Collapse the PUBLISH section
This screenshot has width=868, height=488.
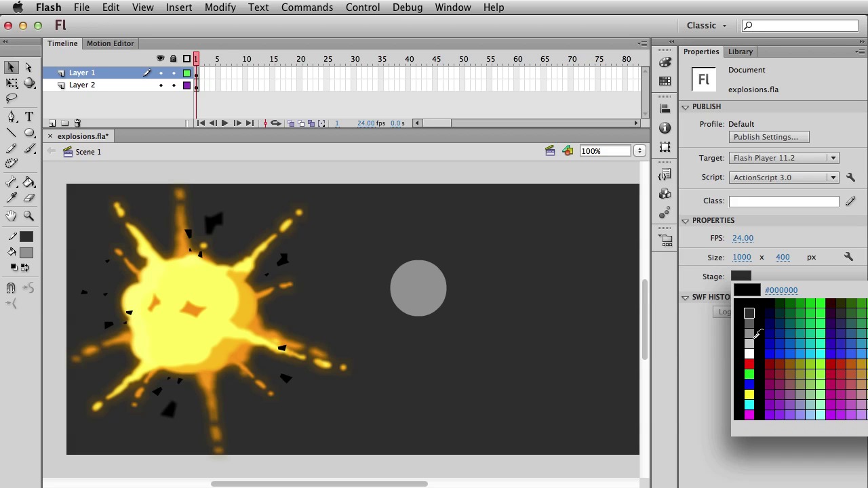pyautogui.click(x=686, y=107)
